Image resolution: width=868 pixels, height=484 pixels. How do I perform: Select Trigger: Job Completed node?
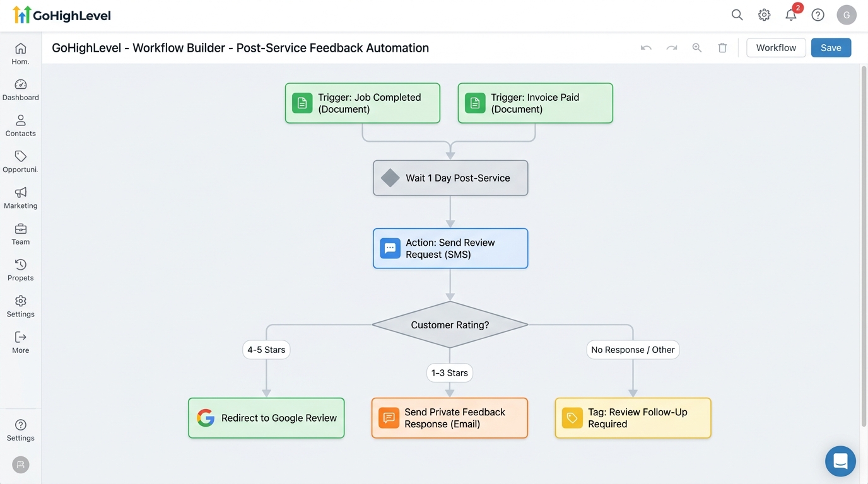tap(363, 103)
